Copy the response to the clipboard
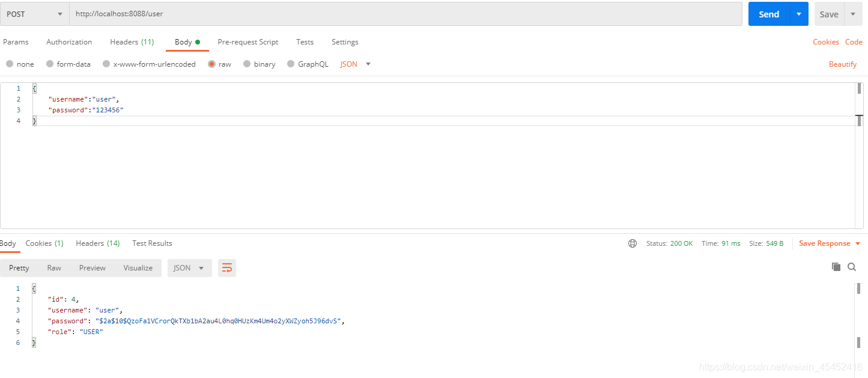This screenshot has height=378, width=868. (836, 267)
